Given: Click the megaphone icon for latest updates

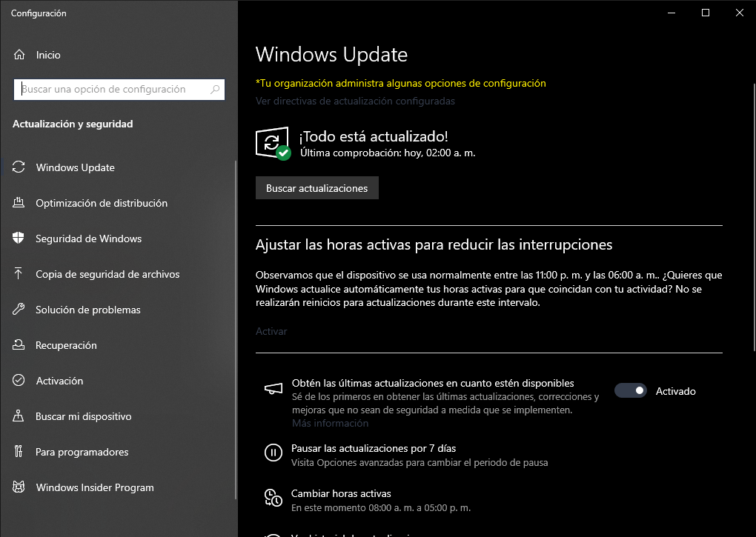Looking at the screenshot, I should tap(273, 389).
